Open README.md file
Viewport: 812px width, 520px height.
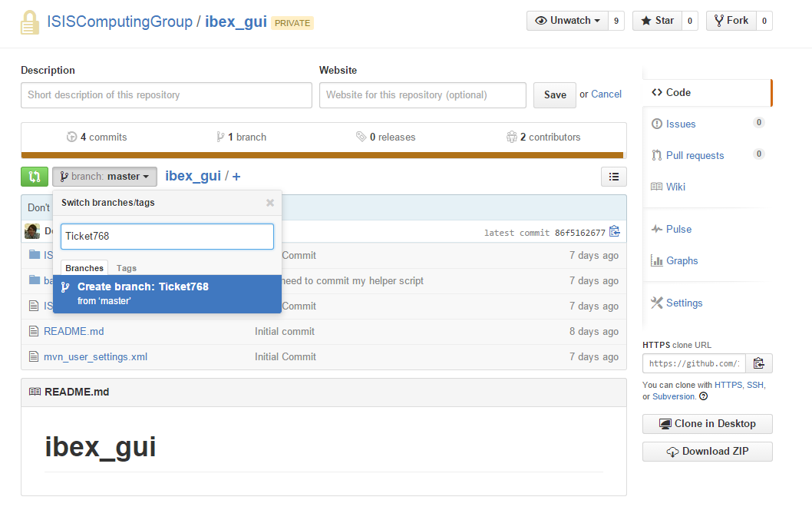coord(74,331)
